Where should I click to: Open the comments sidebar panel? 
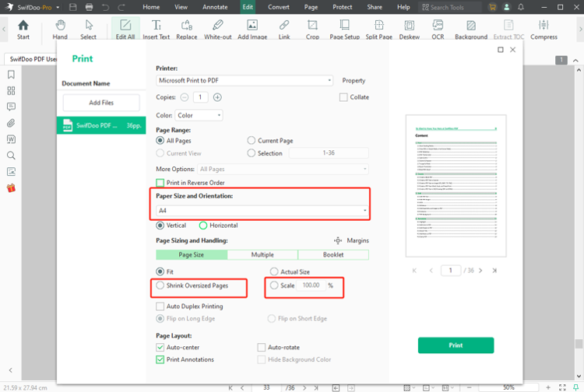[11, 107]
